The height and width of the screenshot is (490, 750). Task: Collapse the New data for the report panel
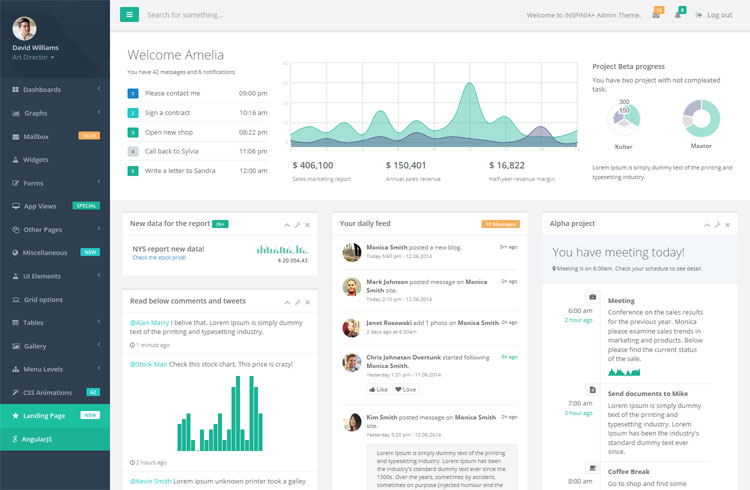pyautogui.click(x=287, y=224)
